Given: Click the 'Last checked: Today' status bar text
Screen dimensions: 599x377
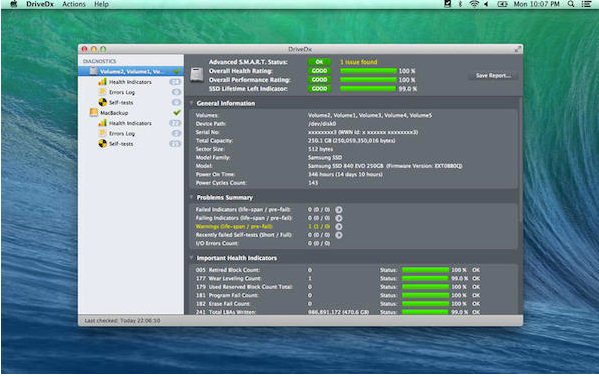Looking at the screenshot, I should pos(122,320).
